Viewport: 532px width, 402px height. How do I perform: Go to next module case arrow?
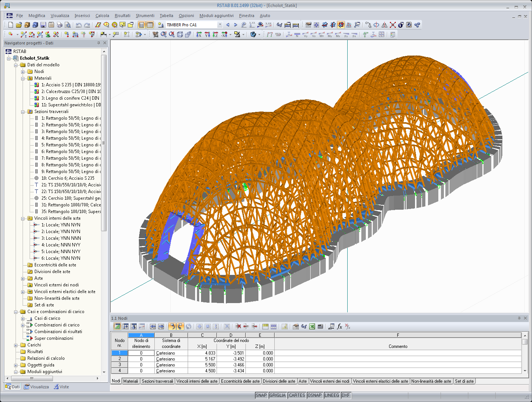point(235,25)
